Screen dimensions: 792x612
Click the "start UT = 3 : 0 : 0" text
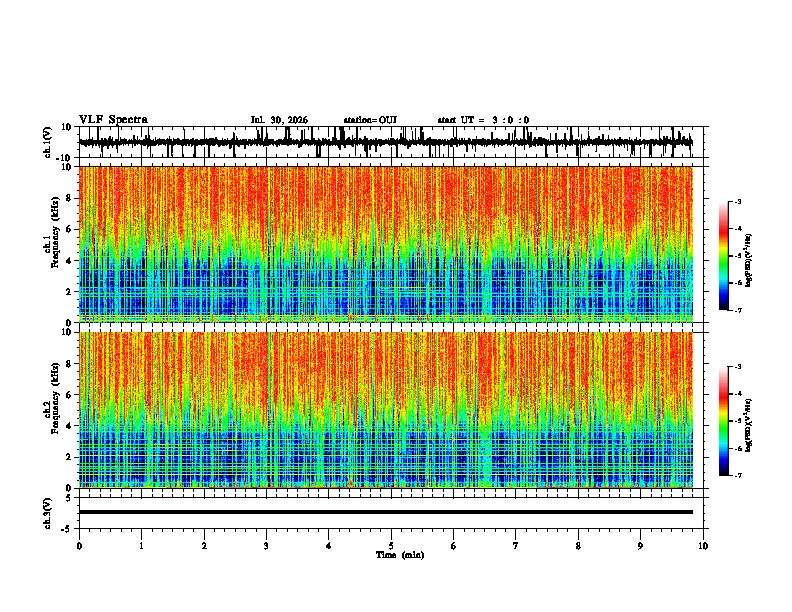click(x=483, y=120)
